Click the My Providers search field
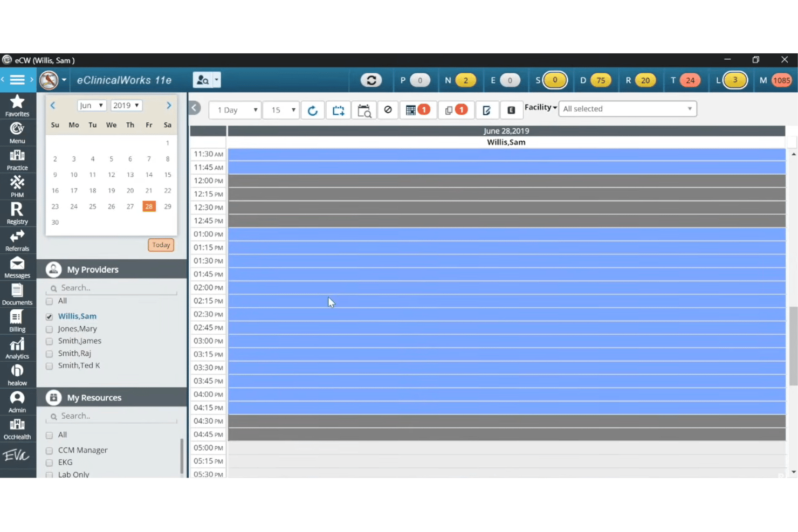The height and width of the screenshot is (532, 798). pos(112,288)
